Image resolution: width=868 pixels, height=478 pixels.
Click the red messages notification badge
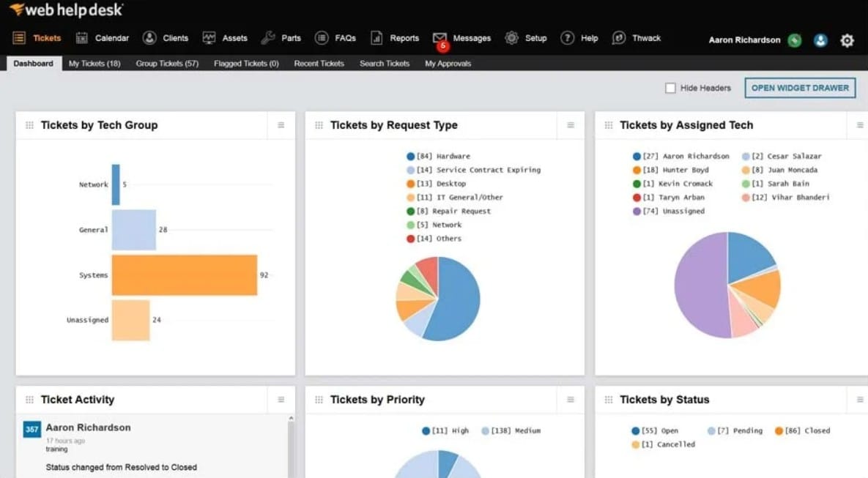click(443, 46)
